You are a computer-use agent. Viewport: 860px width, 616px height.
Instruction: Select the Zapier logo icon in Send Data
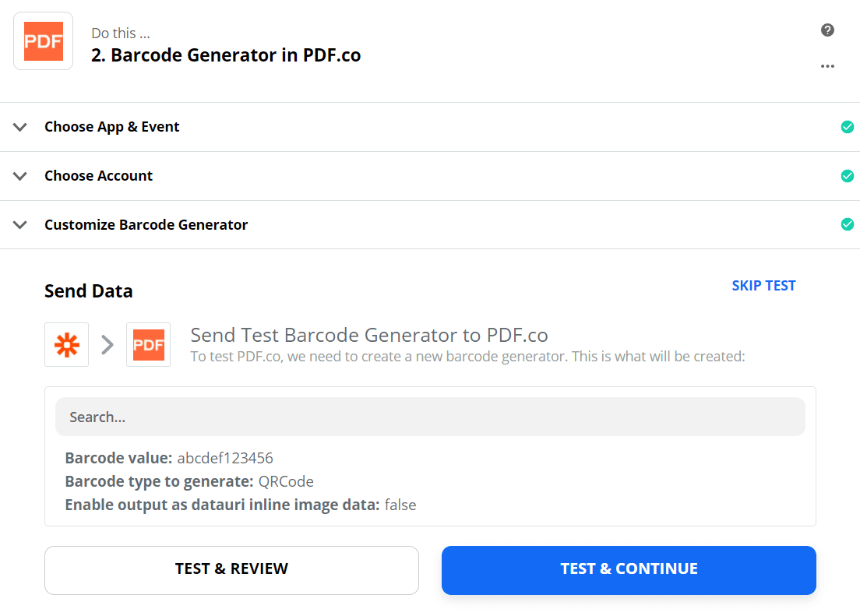pos(66,344)
